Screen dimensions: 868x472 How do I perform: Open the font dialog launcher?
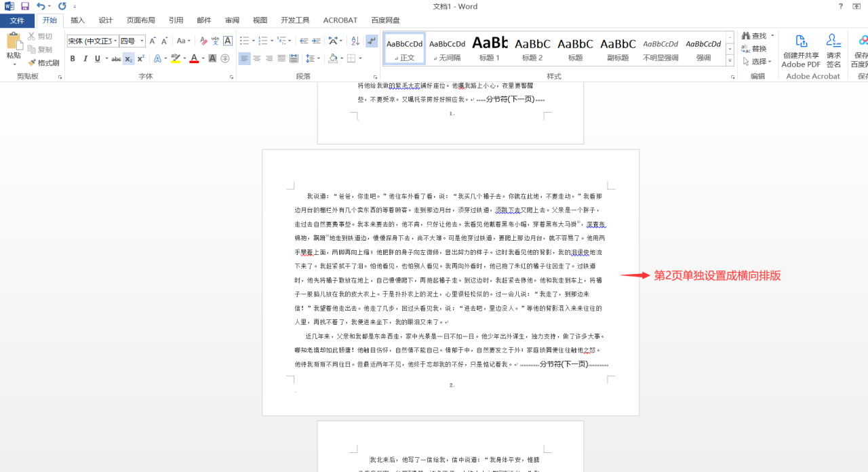point(232,77)
